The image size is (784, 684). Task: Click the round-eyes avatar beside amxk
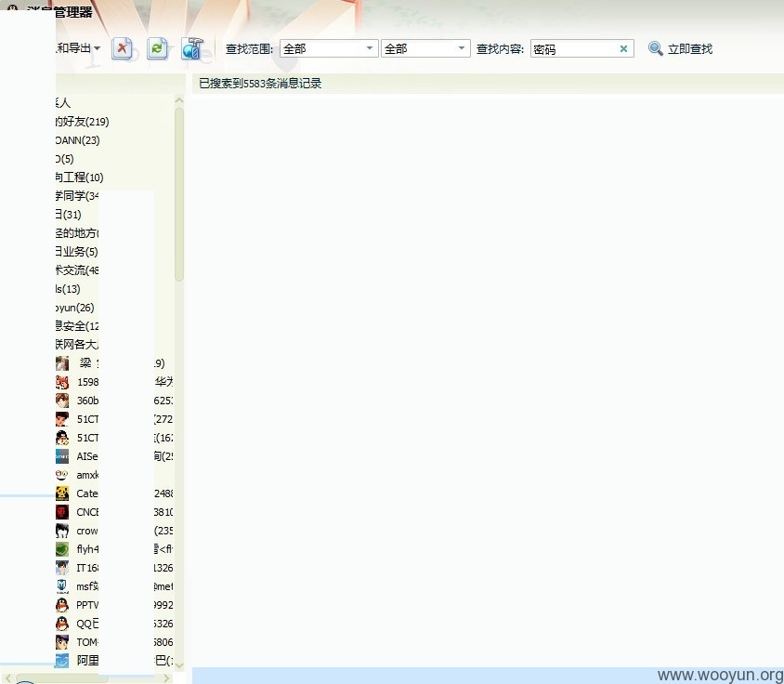pos(62,475)
